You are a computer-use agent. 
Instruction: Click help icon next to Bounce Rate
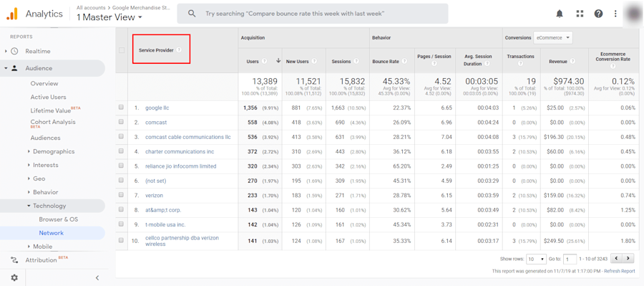tap(404, 62)
